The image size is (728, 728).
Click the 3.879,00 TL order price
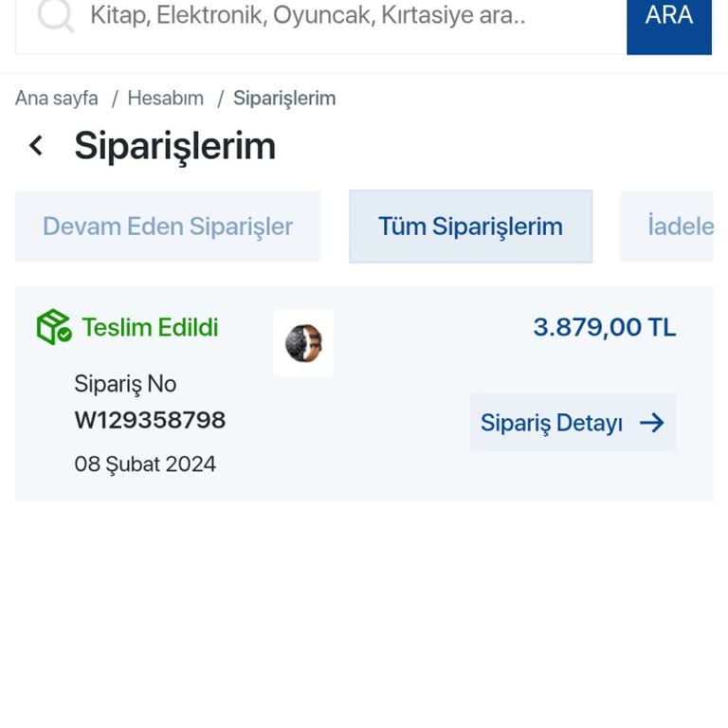(x=604, y=328)
